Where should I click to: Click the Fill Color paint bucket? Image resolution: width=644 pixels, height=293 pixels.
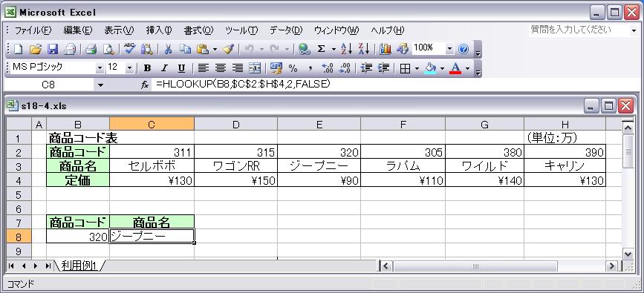(x=430, y=68)
